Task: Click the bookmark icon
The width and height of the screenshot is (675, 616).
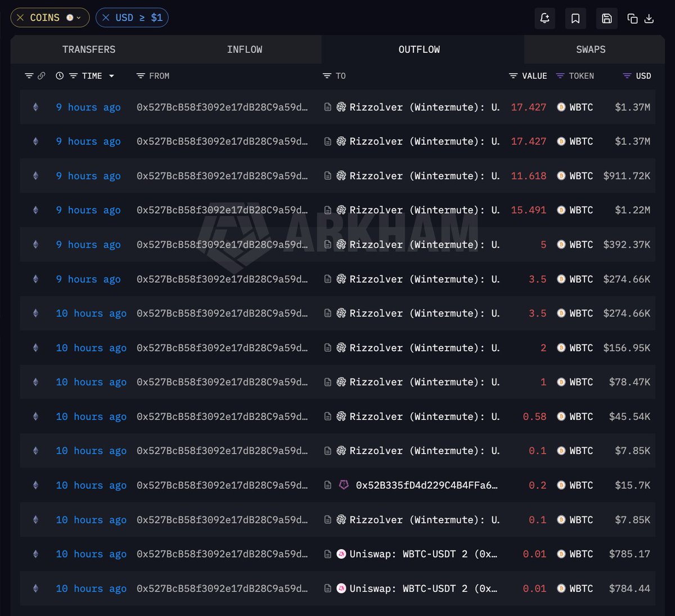Action: pos(575,19)
